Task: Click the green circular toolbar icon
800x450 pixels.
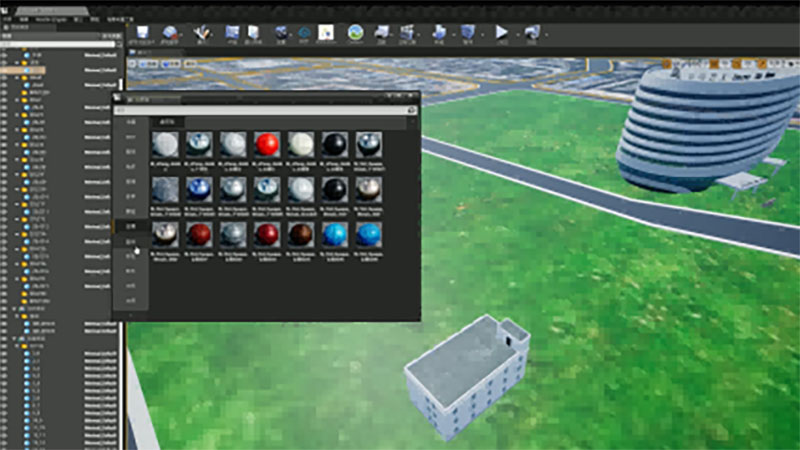Action: click(355, 33)
